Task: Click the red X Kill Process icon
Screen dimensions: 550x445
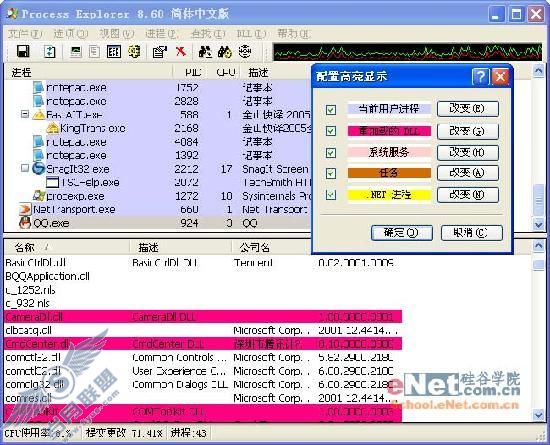Action: (x=181, y=52)
